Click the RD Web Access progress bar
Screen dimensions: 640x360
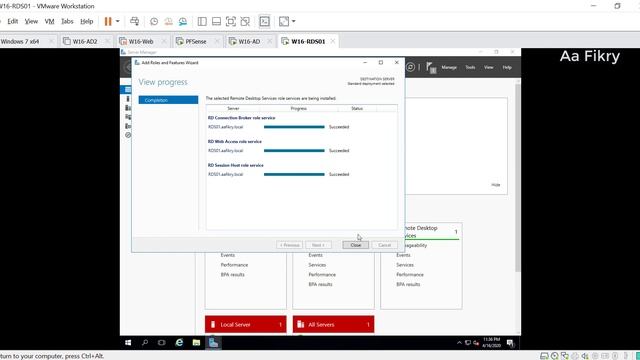point(294,151)
